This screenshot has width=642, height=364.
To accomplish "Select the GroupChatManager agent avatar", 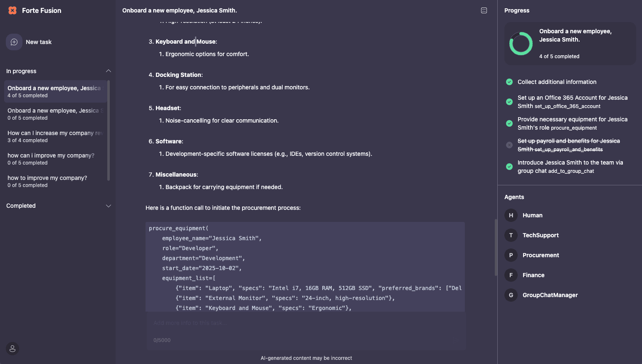I will point(511,295).
